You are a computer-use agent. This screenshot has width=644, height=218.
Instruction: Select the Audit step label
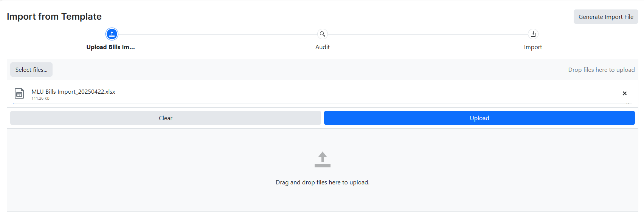322,47
